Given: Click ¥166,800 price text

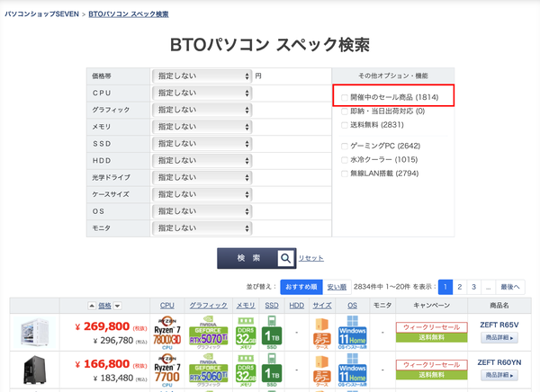Looking at the screenshot, I should (103, 364).
